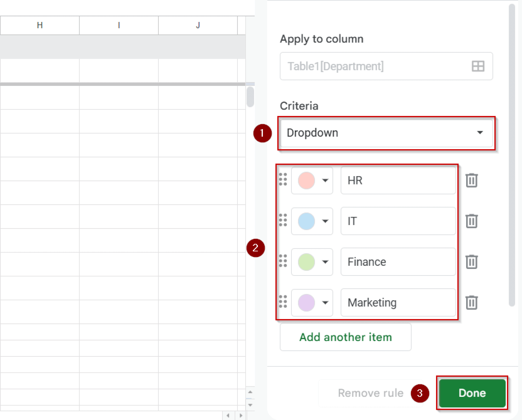
Task: Open the color picker arrow for HR
Action: 325,181
